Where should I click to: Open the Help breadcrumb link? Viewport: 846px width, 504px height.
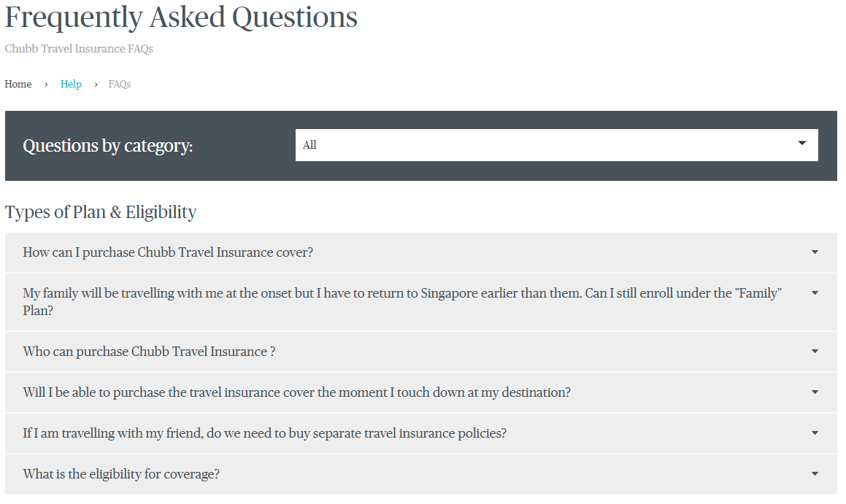pos(71,84)
